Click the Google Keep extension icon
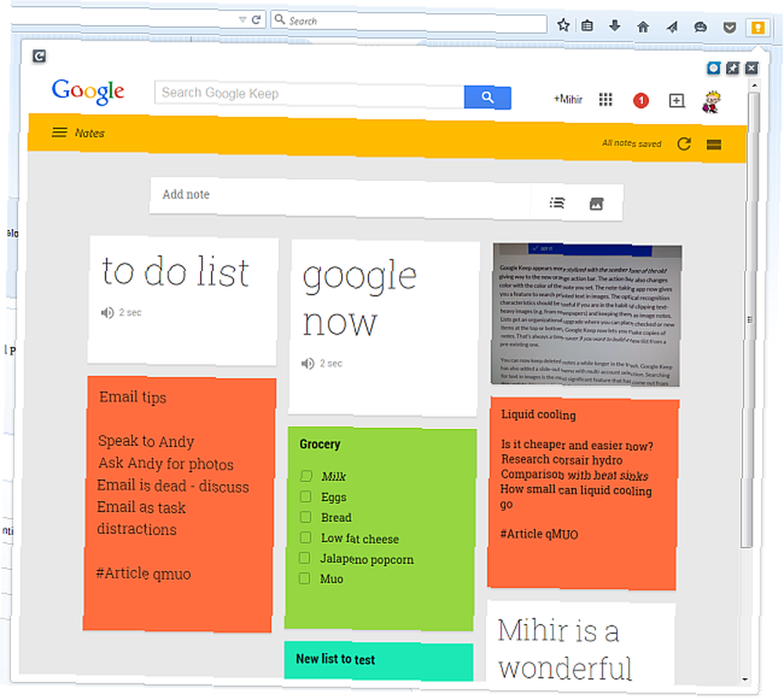The image size is (784, 700). click(x=757, y=27)
